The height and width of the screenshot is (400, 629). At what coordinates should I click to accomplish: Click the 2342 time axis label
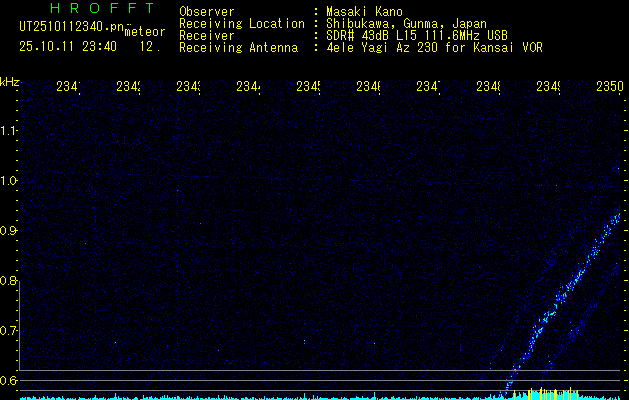pyautogui.click(x=128, y=86)
